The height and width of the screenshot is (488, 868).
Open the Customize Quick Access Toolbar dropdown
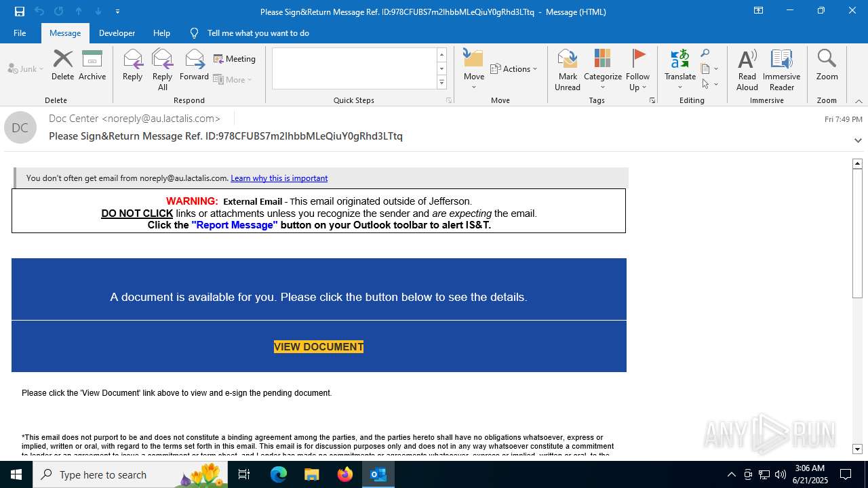click(117, 12)
